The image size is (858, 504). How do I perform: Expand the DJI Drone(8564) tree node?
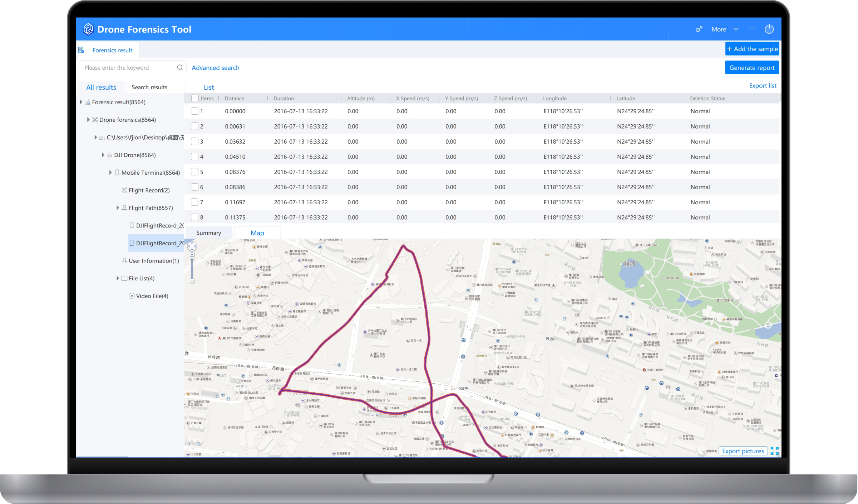coord(103,155)
